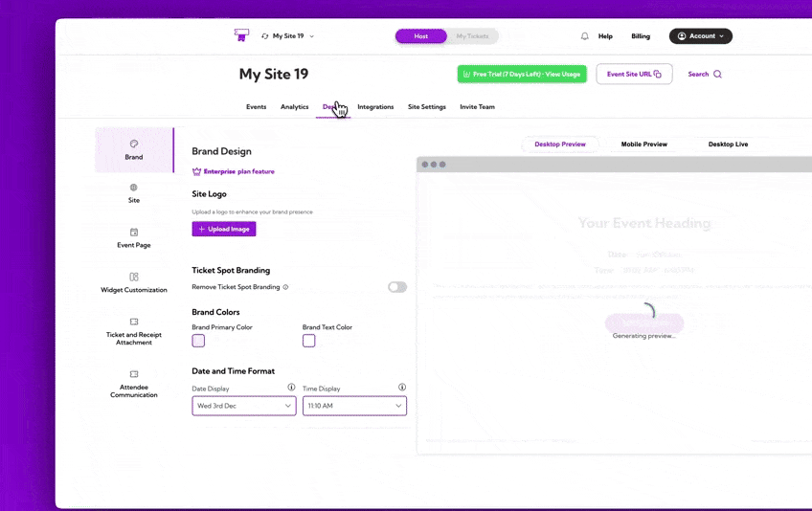Toggle Remove Ticket Spot Branding switch
The width and height of the screenshot is (812, 511).
click(397, 287)
